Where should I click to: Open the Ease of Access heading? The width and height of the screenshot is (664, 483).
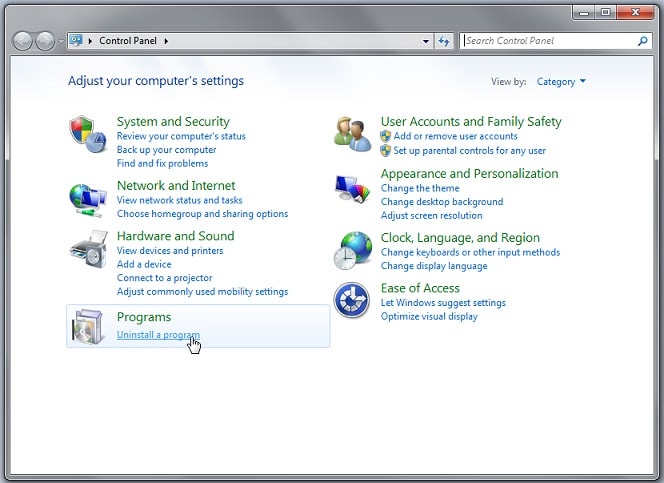pos(420,288)
